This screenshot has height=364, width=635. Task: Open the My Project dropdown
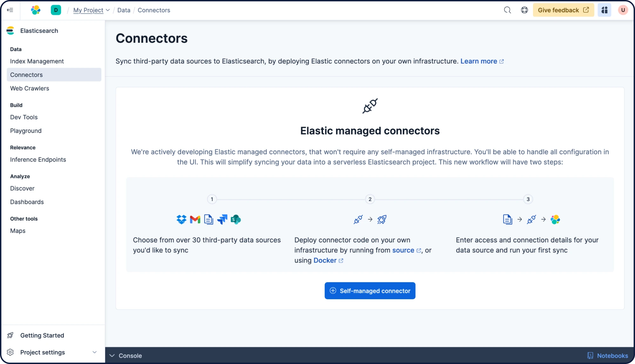(91, 10)
